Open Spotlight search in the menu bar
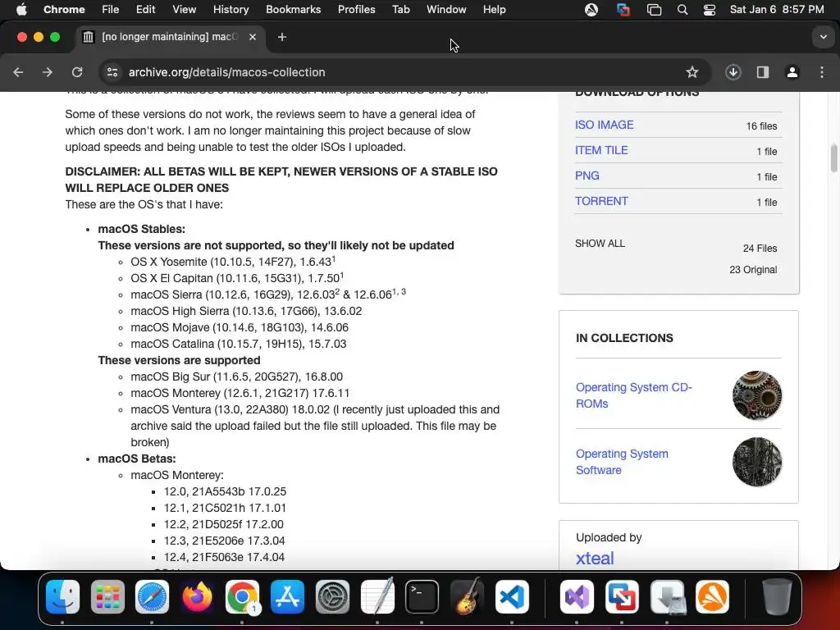 682,10
